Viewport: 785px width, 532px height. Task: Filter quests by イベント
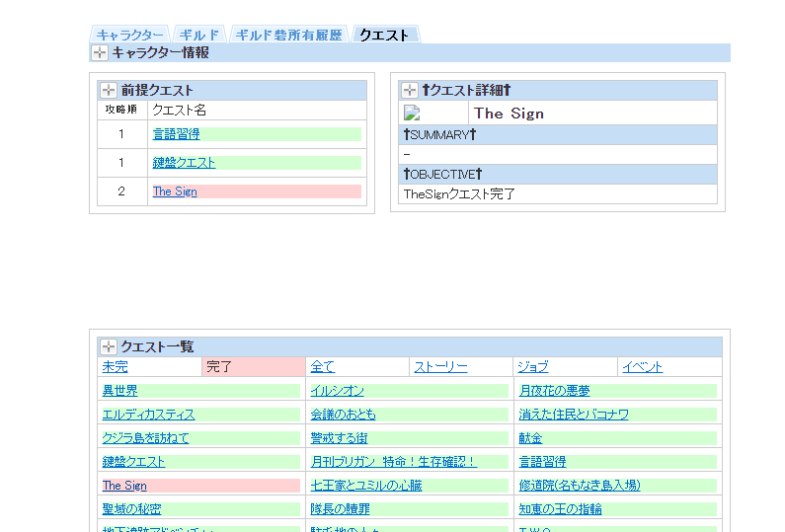(x=642, y=367)
